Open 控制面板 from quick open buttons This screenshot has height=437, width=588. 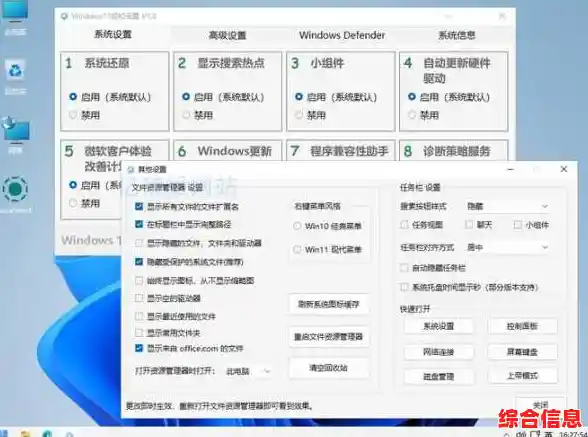pos(522,326)
